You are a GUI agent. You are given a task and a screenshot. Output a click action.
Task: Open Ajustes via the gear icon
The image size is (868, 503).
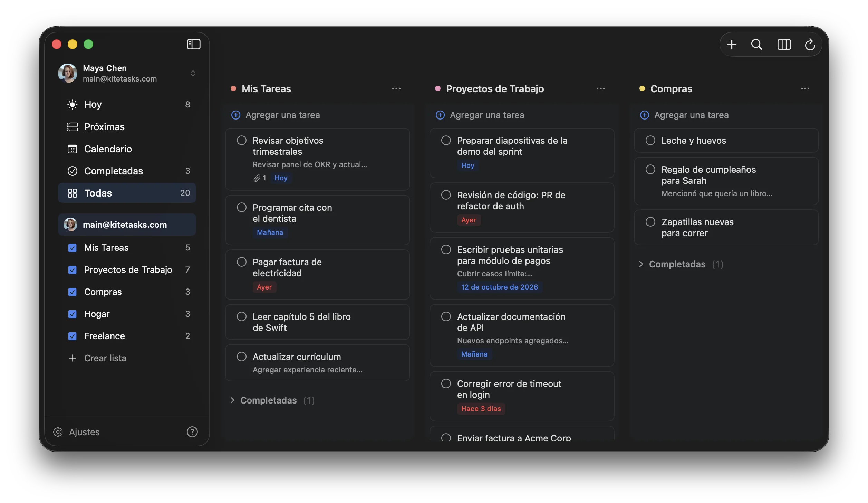click(58, 432)
